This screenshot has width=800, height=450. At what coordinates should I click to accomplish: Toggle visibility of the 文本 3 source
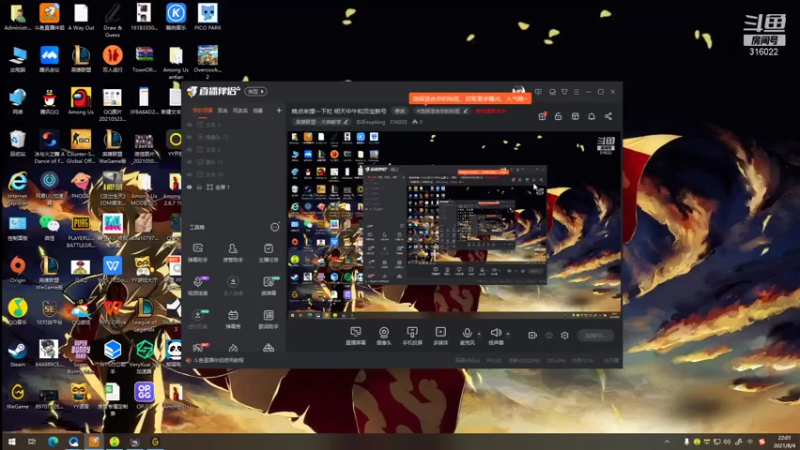[189, 124]
